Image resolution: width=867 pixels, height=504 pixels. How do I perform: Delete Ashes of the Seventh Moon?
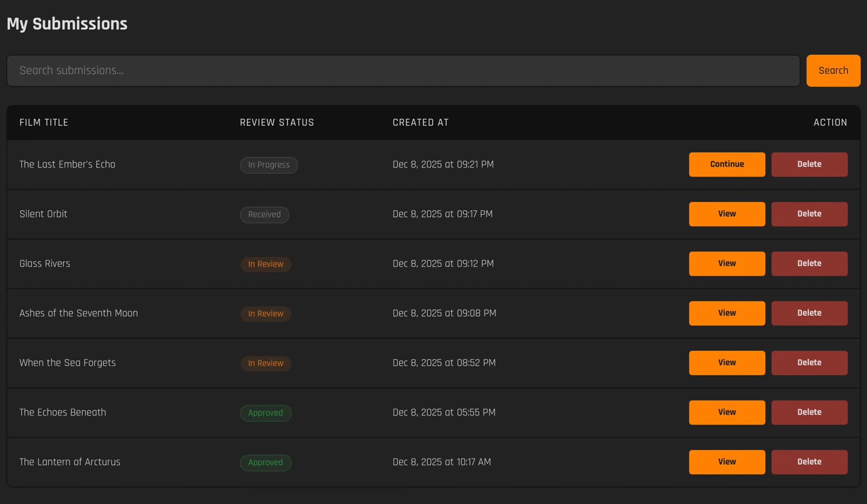[809, 313]
